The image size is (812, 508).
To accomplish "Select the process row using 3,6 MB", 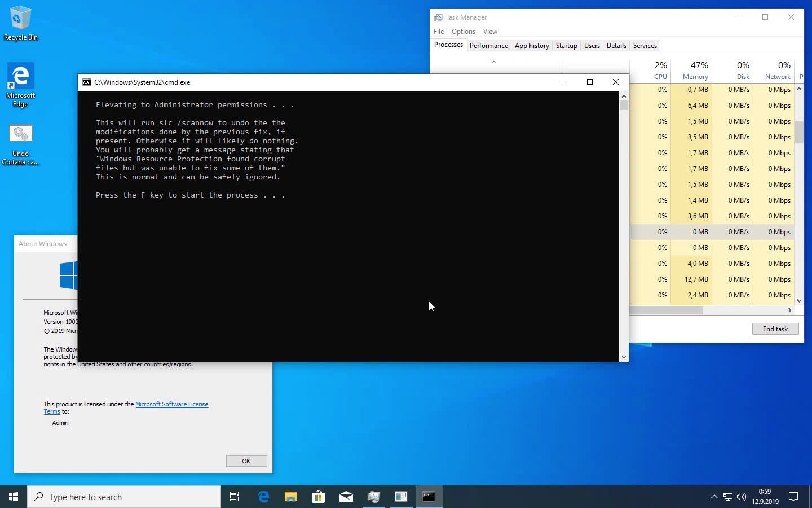I will 712,216.
